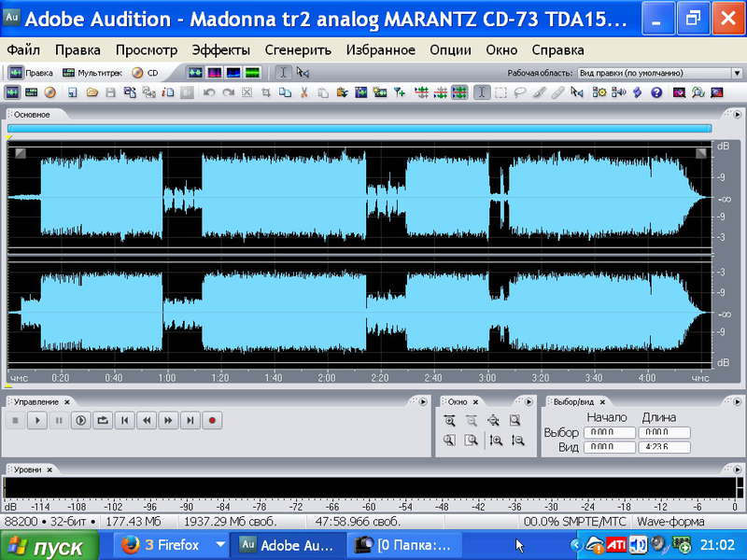
Task: Open the Сгенерить menu
Action: click(298, 50)
